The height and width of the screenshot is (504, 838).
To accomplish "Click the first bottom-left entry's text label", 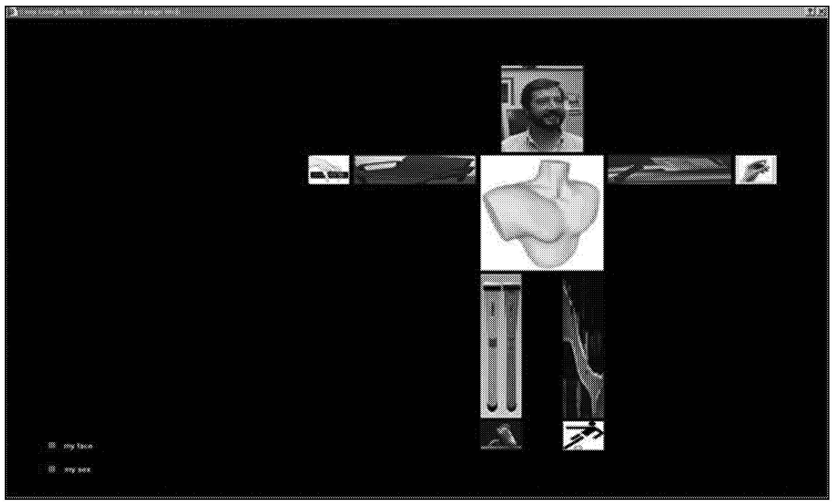I will pos(78,446).
